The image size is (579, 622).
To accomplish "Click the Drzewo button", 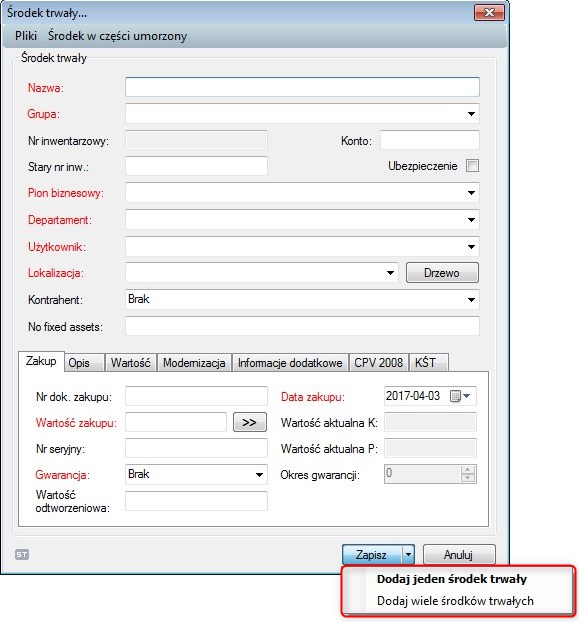I will click(x=442, y=273).
